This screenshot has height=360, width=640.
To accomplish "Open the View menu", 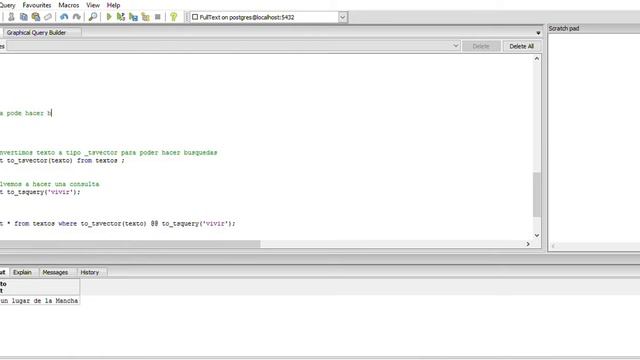I will (93, 5).
